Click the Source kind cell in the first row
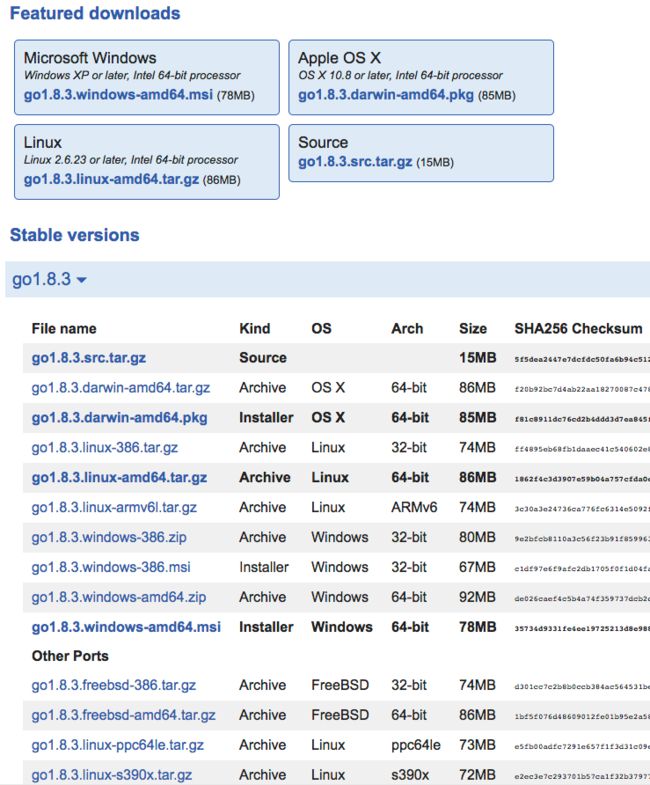Viewport: 650px width, 785px height. pyautogui.click(x=263, y=358)
